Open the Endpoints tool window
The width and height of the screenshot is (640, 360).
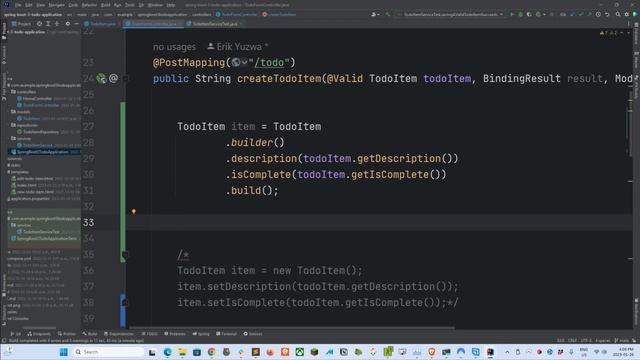tap(39, 333)
